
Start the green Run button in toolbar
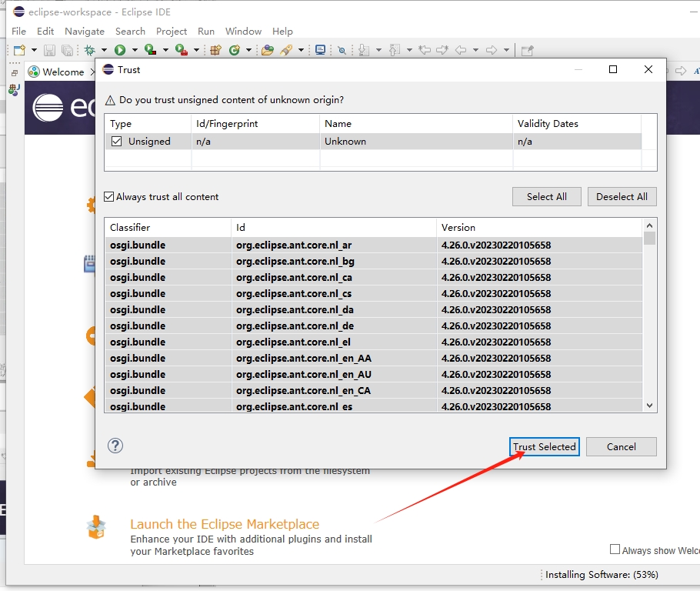click(120, 50)
